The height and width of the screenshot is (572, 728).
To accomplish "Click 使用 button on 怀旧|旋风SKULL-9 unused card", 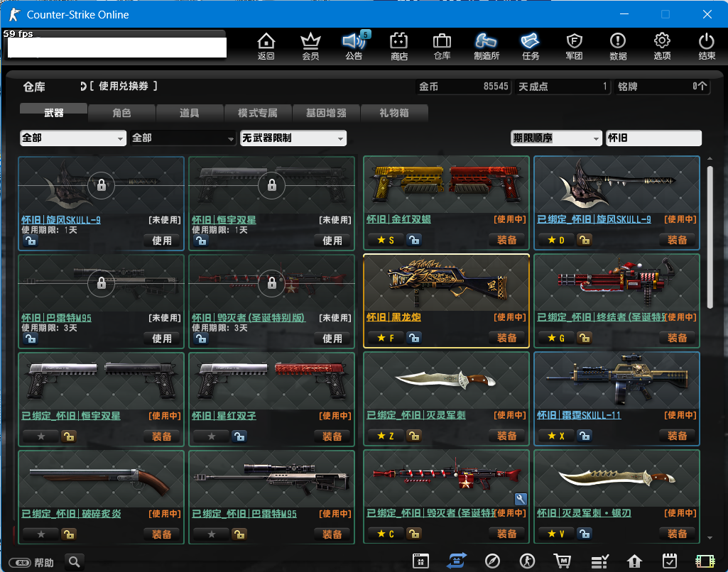I will pyautogui.click(x=161, y=241).
